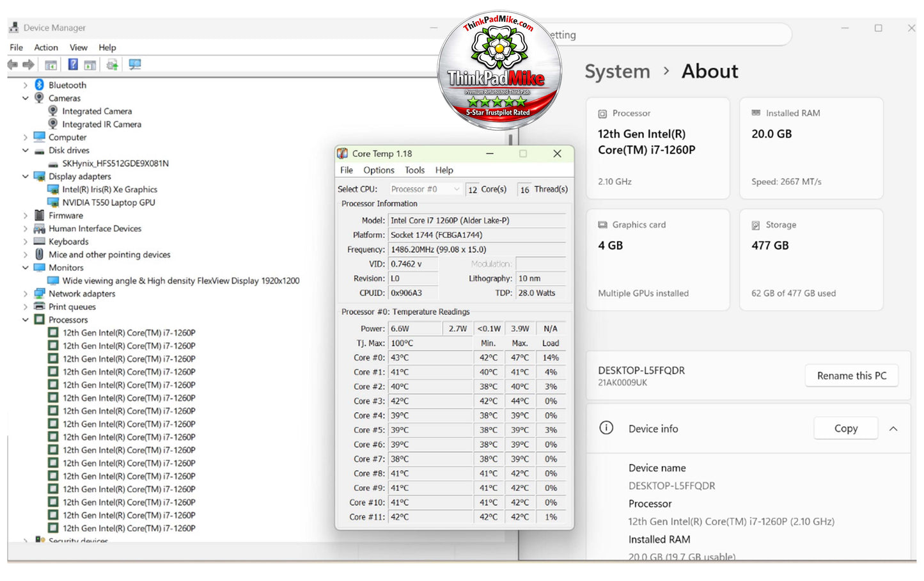The image size is (924, 581).
Task: Click the '21AK0009UK' model text in Settings
Action: [622, 383]
